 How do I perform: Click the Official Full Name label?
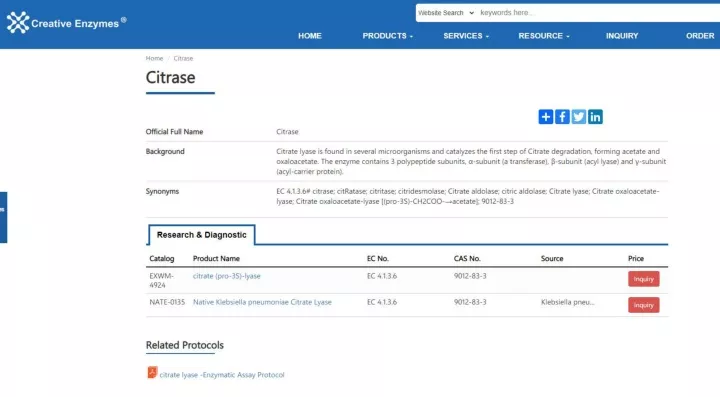tap(174, 132)
